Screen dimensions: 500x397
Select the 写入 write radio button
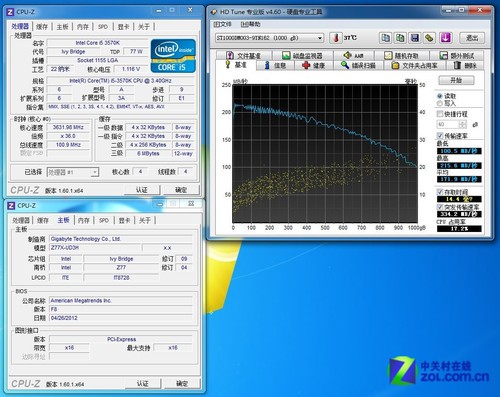tap(440, 103)
